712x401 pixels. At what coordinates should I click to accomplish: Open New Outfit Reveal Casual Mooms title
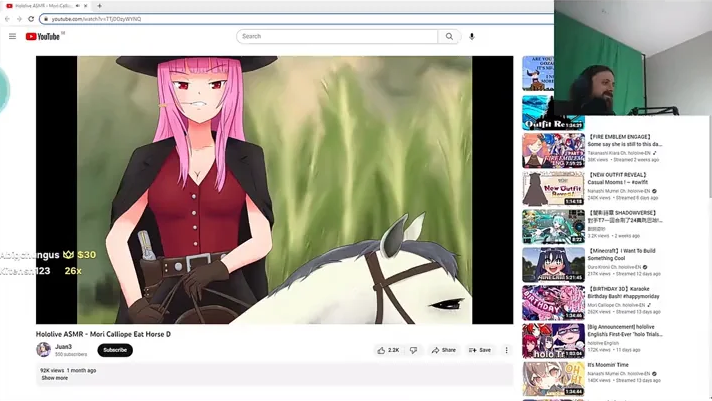point(617,178)
